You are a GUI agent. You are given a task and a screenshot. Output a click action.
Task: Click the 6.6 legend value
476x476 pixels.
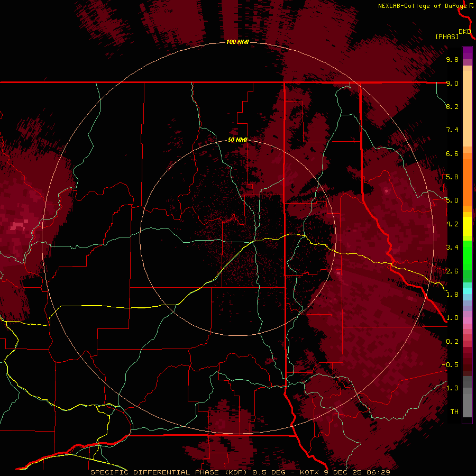tap(452, 153)
